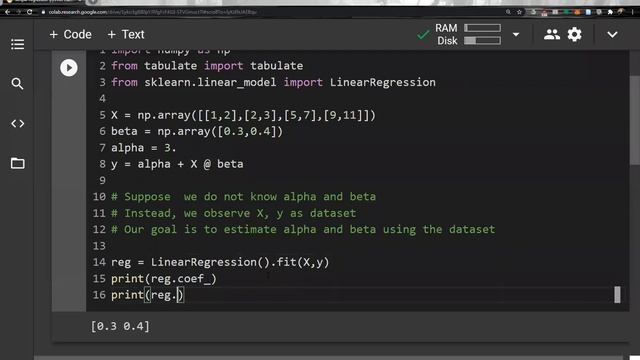The image size is (640, 360).
Task: Click the green connected check mark
Action: coord(423,35)
